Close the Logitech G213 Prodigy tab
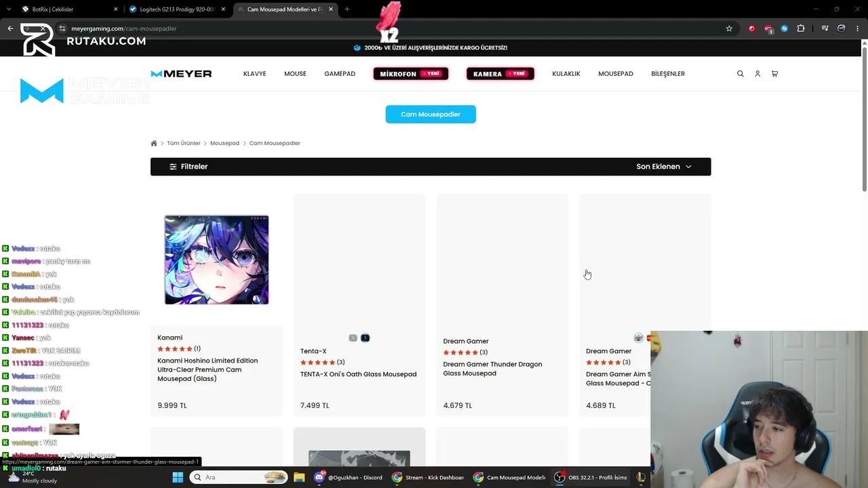The image size is (868, 488). (223, 9)
